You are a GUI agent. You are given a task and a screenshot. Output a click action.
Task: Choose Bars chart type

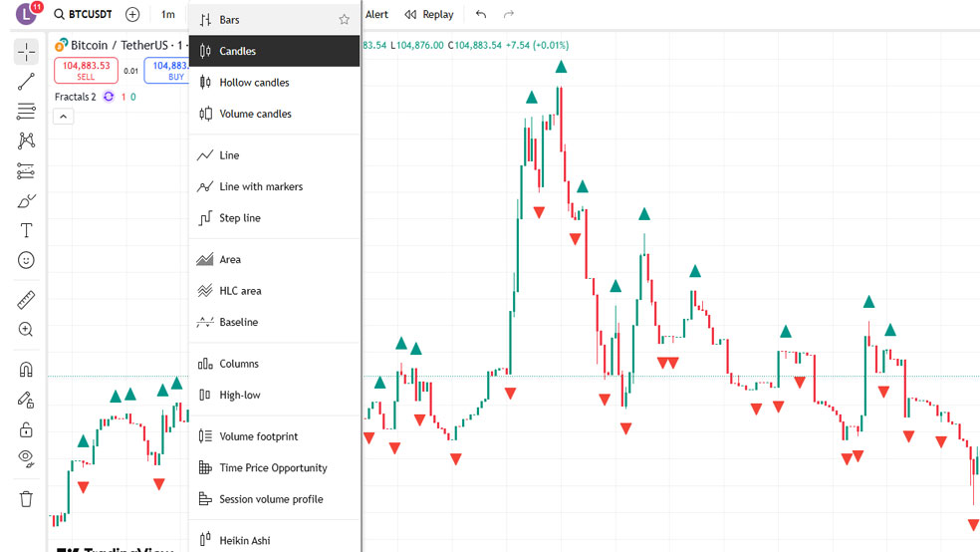(274, 19)
